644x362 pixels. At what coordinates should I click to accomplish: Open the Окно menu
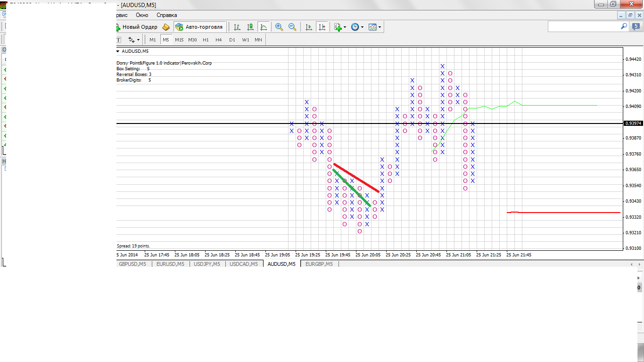[x=142, y=15]
